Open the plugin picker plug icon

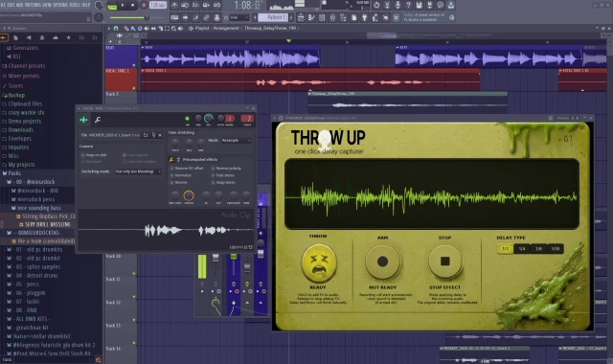point(364,17)
